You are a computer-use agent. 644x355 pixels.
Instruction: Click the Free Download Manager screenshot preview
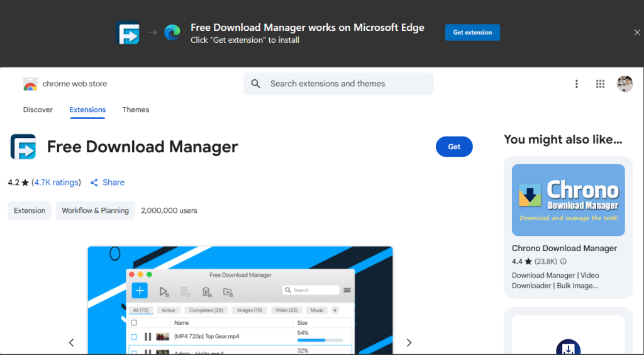click(x=240, y=300)
